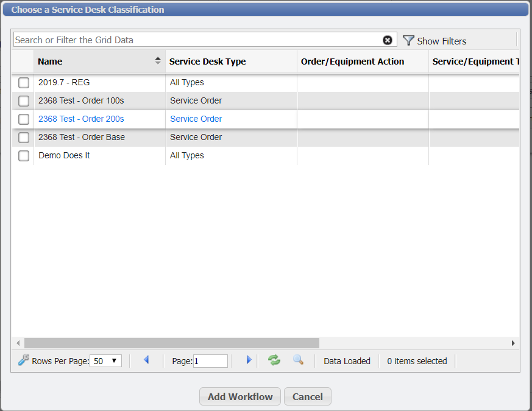Click the Add Workflow button
Viewport: 532px width, 411px height.
[x=239, y=396]
